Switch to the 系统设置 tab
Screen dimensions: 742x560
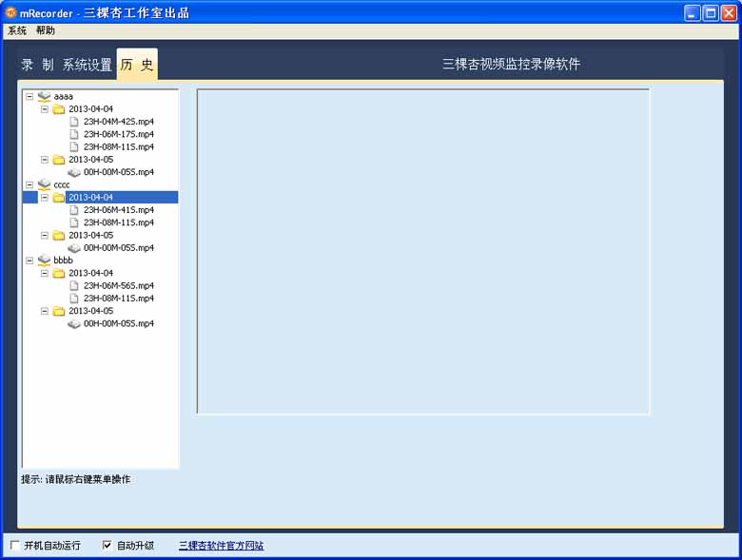click(x=88, y=65)
